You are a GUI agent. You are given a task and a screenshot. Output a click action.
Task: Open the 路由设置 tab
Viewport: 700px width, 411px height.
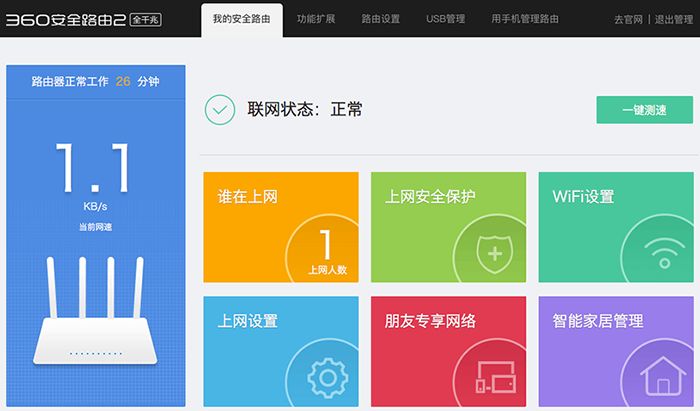(x=381, y=19)
